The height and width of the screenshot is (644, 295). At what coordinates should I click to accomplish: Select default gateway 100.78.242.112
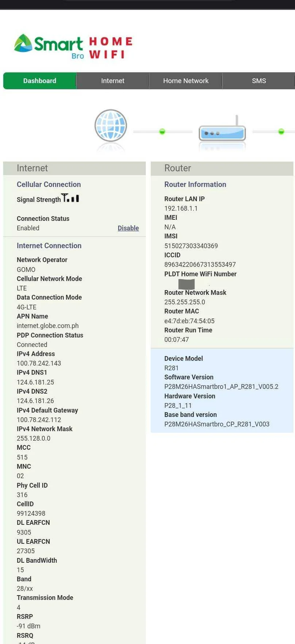pyautogui.click(x=39, y=420)
